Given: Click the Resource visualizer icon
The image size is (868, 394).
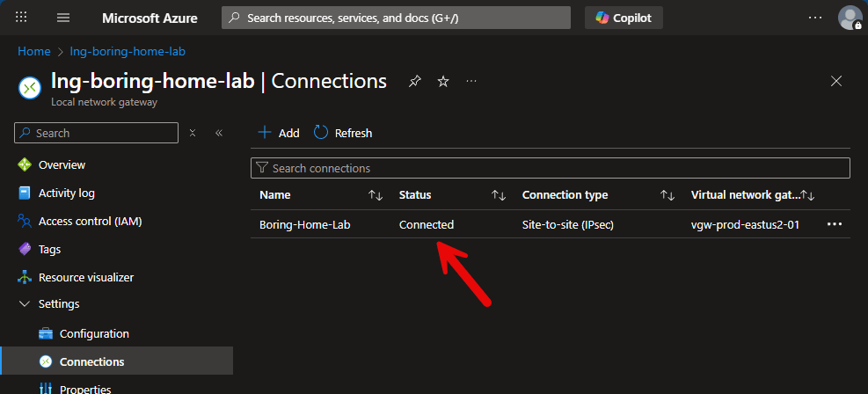Looking at the screenshot, I should [25, 277].
